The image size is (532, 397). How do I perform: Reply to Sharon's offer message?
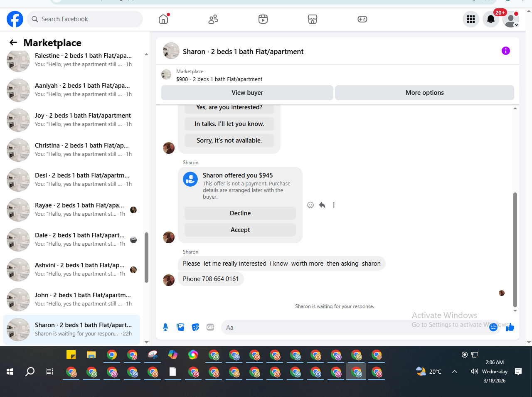322,205
